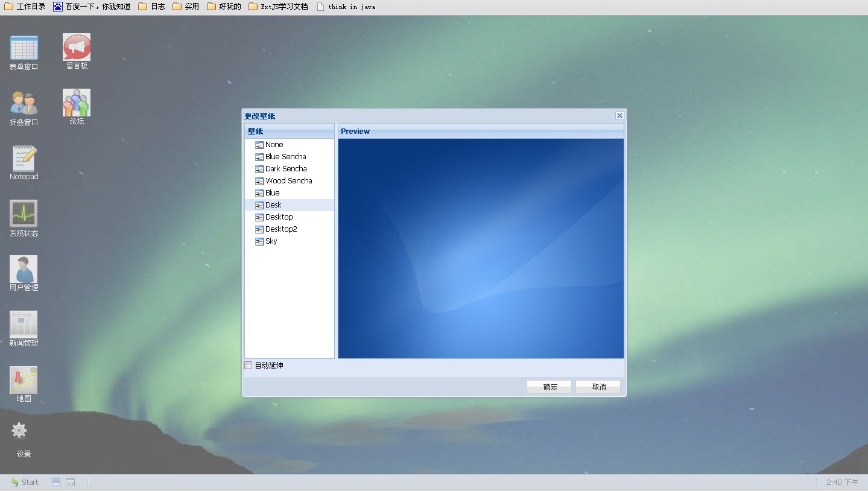Click the 壁纸 panel header
The height and width of the screenshot is (491, 868).
click(x=290, y=131)
